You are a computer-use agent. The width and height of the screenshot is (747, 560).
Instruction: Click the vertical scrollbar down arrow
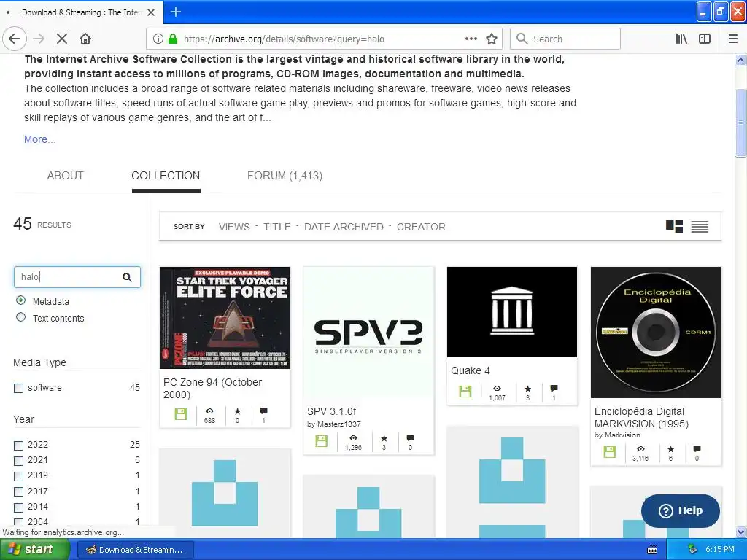741,532
